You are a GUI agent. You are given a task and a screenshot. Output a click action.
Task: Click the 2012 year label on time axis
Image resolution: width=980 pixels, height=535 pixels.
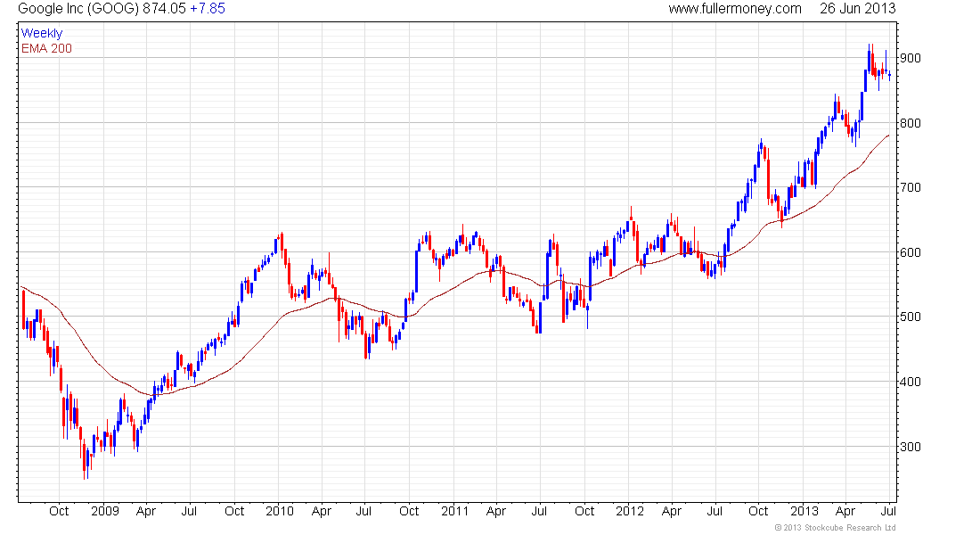point(629,511)
